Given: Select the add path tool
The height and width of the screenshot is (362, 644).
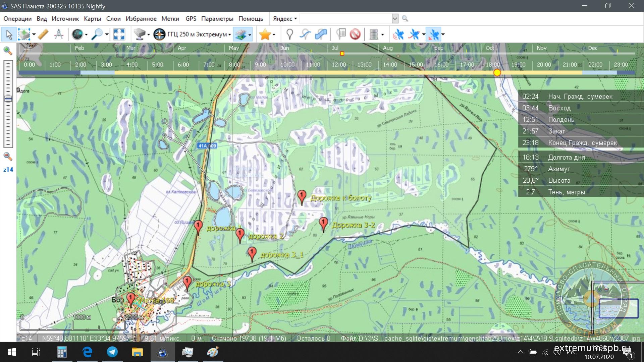Looking at the screenshot, I should (305, 34).
